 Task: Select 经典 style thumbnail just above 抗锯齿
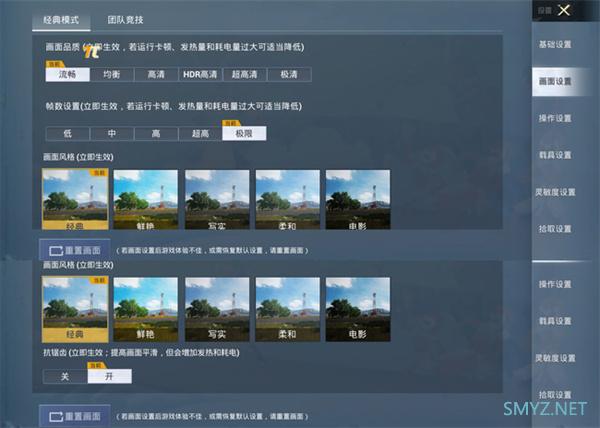[x=75, y=309]
